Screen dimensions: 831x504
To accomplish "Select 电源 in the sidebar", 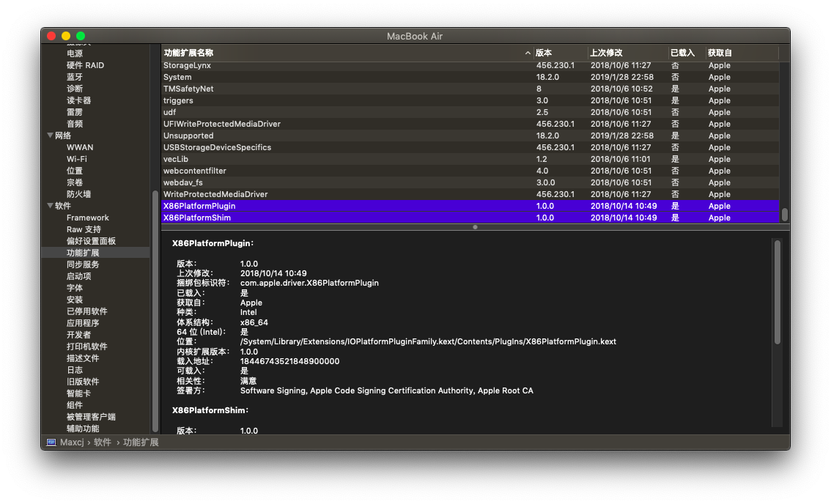I will (75, 53).
